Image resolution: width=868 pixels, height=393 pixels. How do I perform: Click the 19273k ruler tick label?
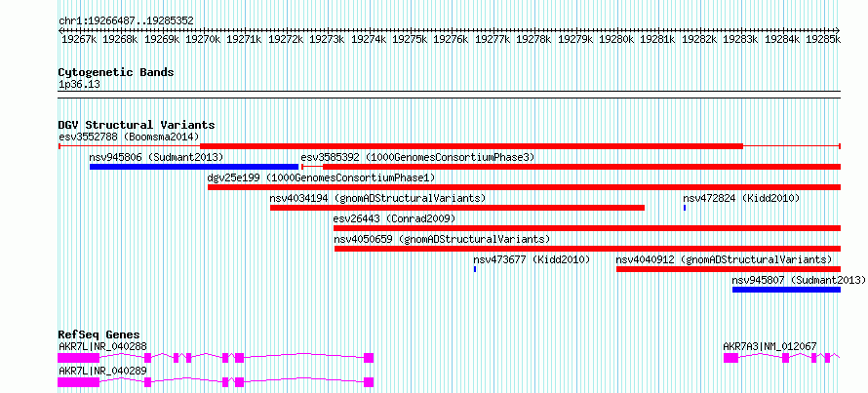328,40
